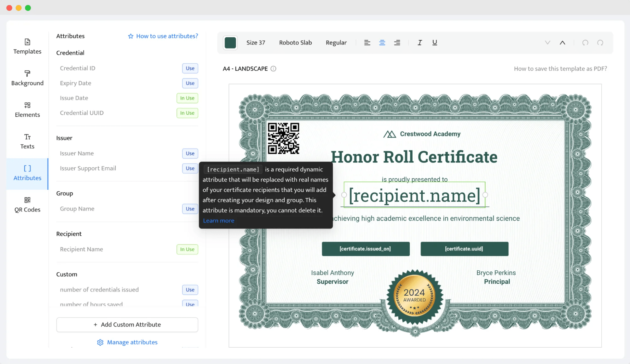Toggle In Use for Issue Date

[x=187, y=98]
